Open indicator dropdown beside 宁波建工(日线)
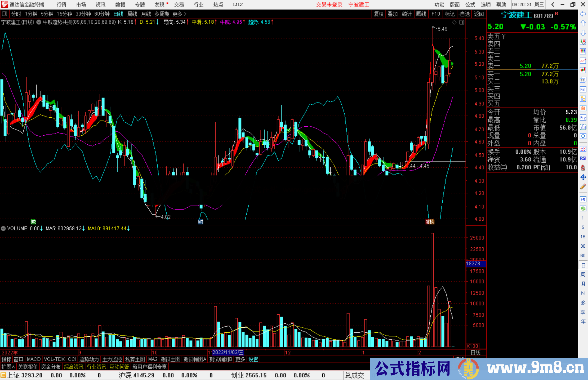 [x=39, y=22]
